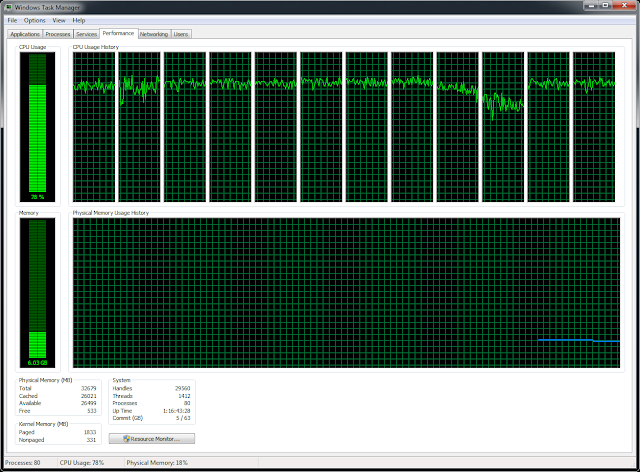Click status bar 'Processes: 80'
Screen dimensions: 640x472
(23, 463)
